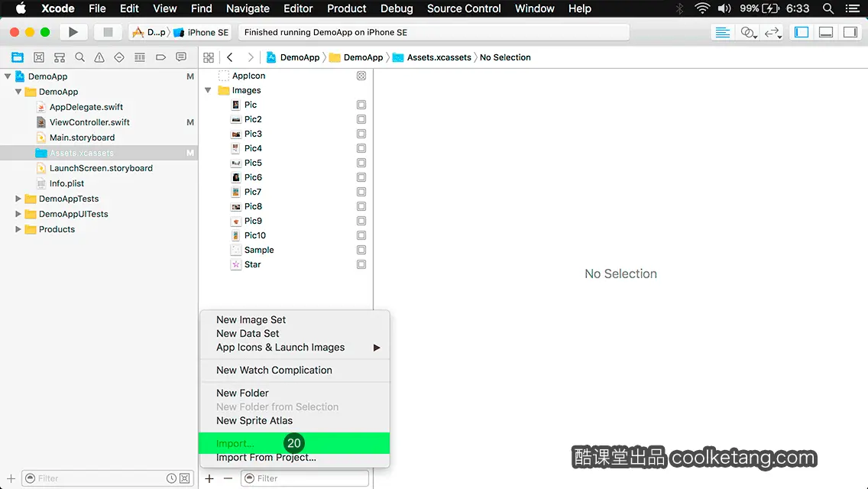Screen dimensions: 868x489
Task: Open Notification Center list icon
Action: 853,8
